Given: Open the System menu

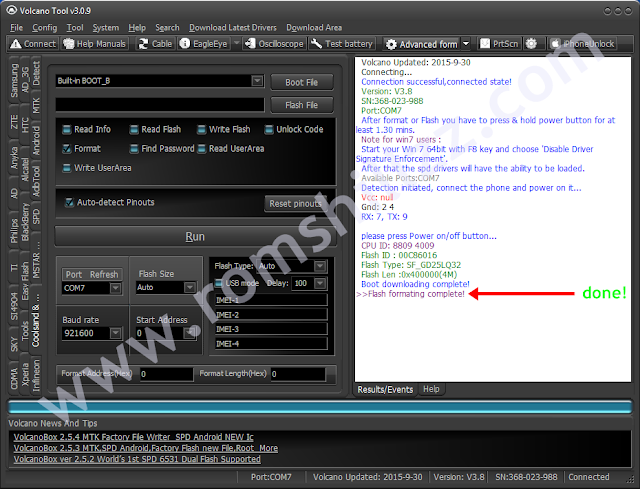Looking at the screenshot, I should click(105, 27).
